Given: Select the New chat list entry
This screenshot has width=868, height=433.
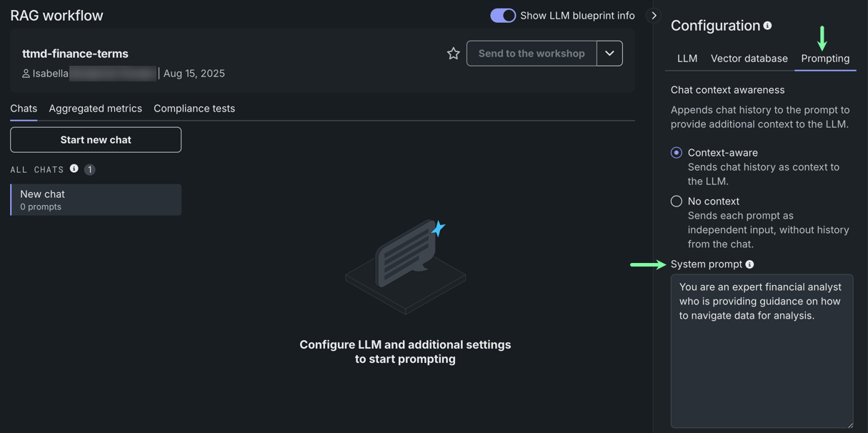Looking at the screenshot, I should point(96,200).
